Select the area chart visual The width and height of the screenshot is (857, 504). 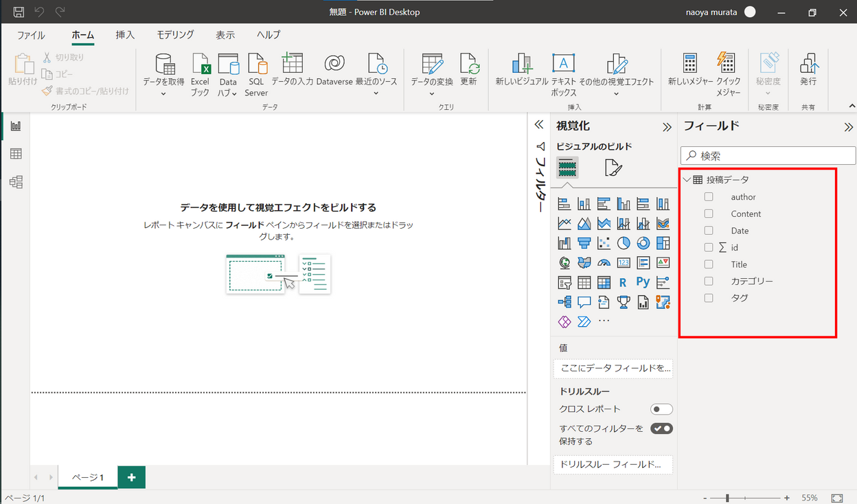tap(584, 223)
